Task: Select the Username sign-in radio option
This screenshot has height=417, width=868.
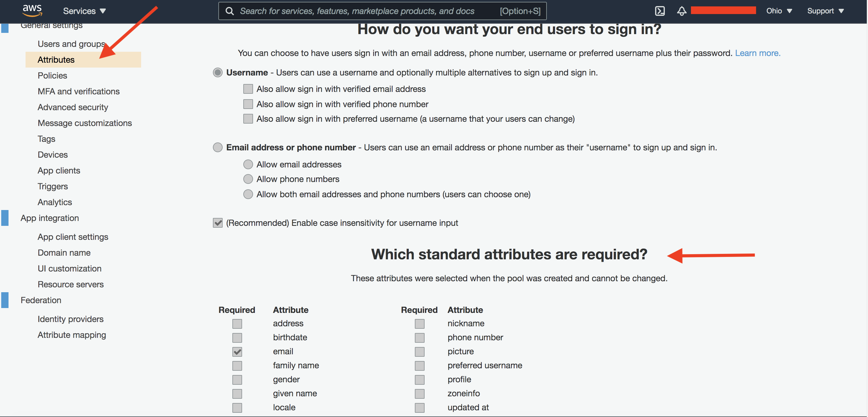Action: (x=218, y=72)
